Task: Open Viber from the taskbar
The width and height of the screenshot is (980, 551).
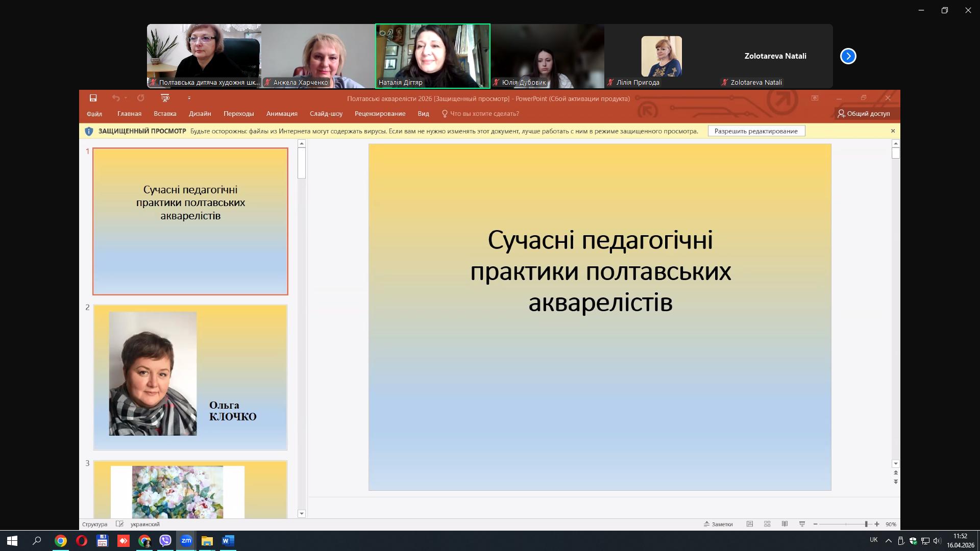Action: coord(165,541)
